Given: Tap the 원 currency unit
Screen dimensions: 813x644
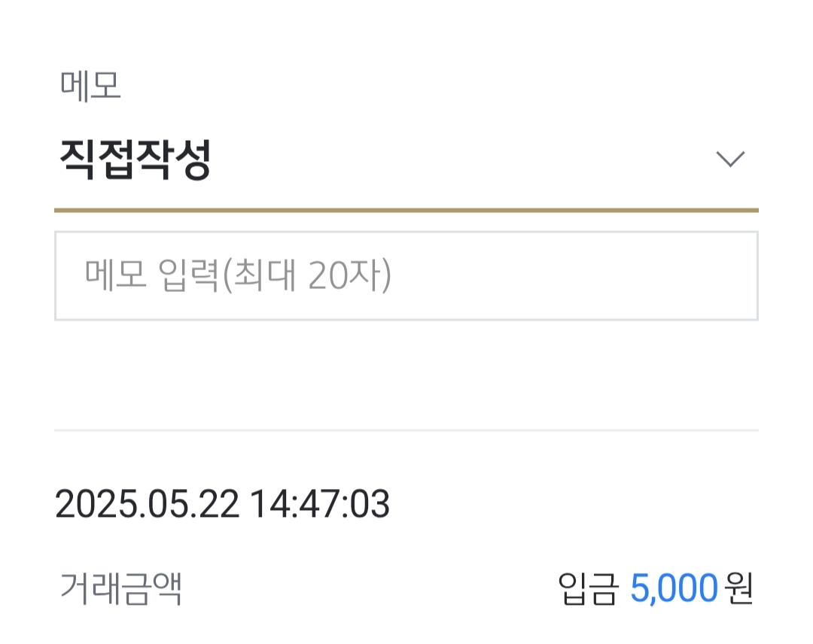Looking at the screenshot, I should (740, 589).
